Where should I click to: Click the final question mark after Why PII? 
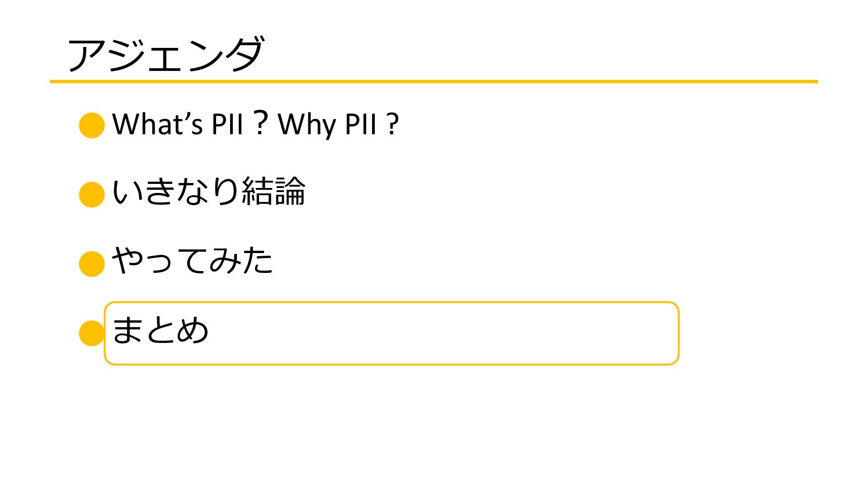tap(393, 124)
